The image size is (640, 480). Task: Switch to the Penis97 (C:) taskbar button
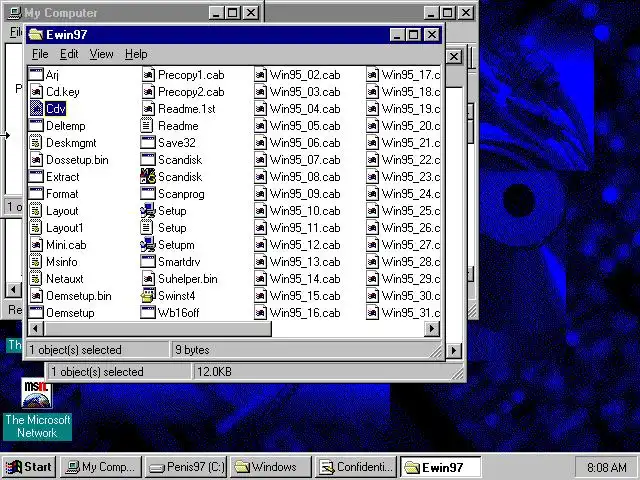(187, 467)
